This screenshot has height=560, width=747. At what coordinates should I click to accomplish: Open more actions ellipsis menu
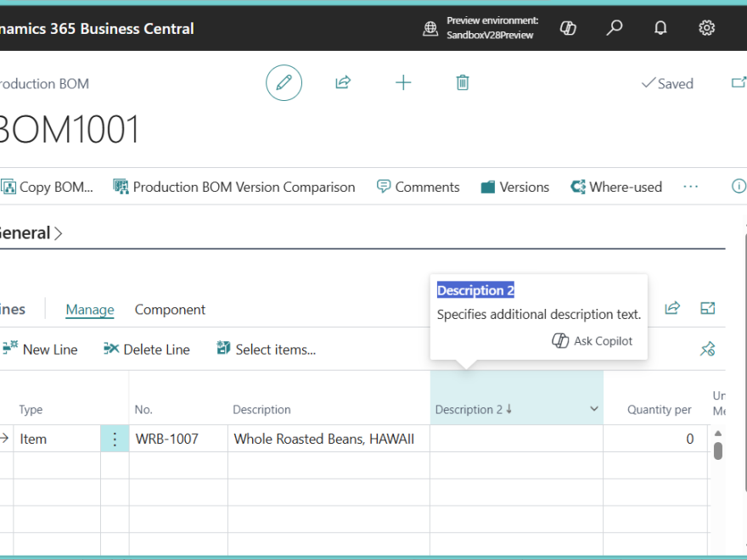690,187
